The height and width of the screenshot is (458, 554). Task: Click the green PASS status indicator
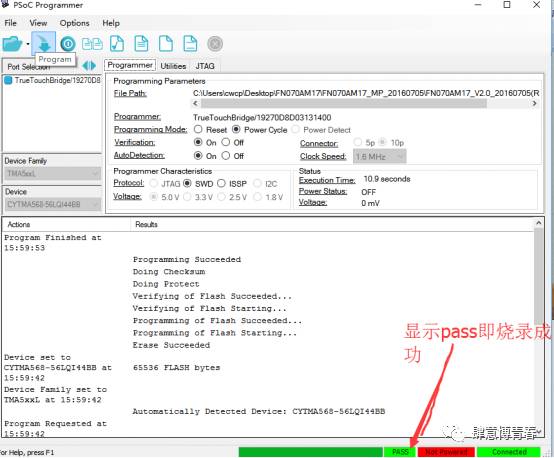(400, 452)
